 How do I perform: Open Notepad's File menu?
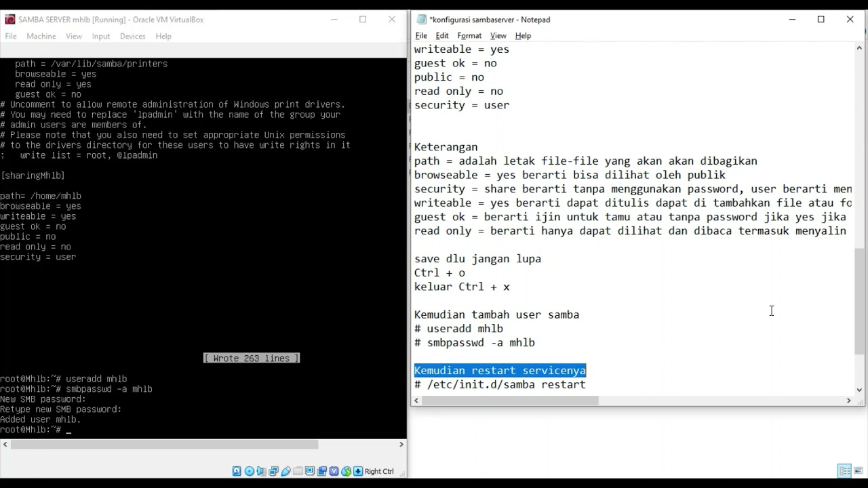point(421,35)
